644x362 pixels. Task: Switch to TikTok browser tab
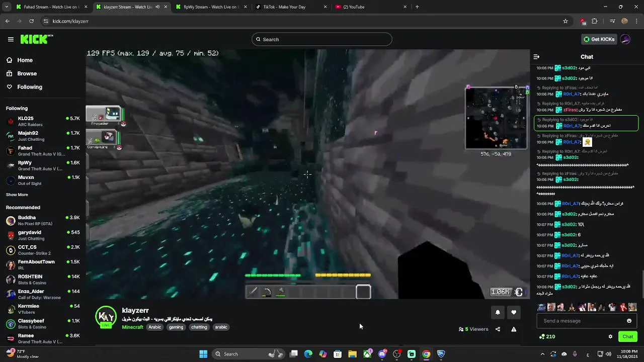pos(290,7)
